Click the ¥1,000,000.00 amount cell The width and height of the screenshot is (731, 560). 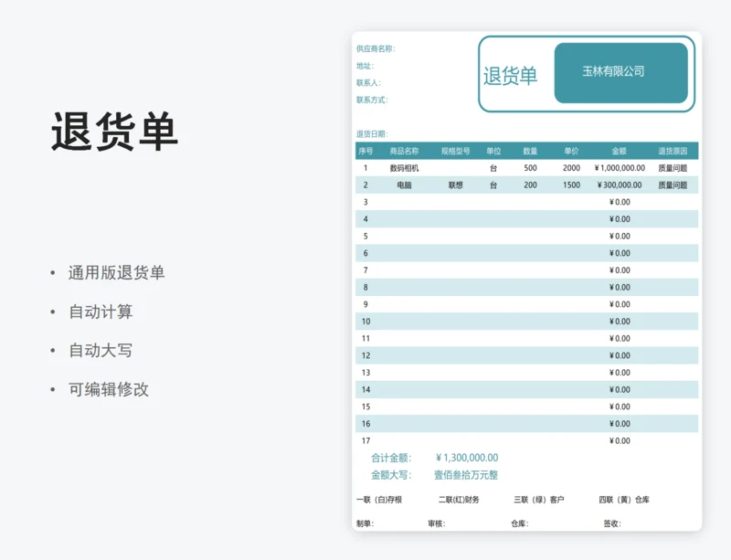click(x=620, y=168)
